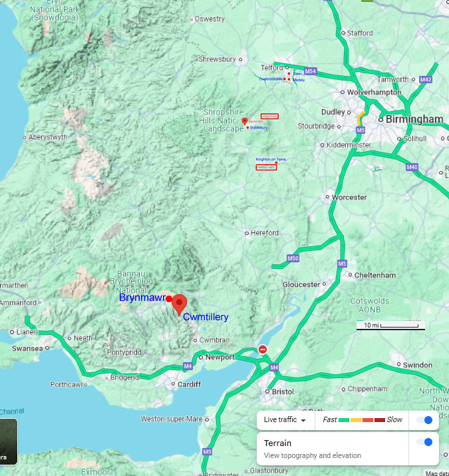This screenshot has width=449, height=476.
Task: Select the Worcester city label
Action: [x=349, y=197]
